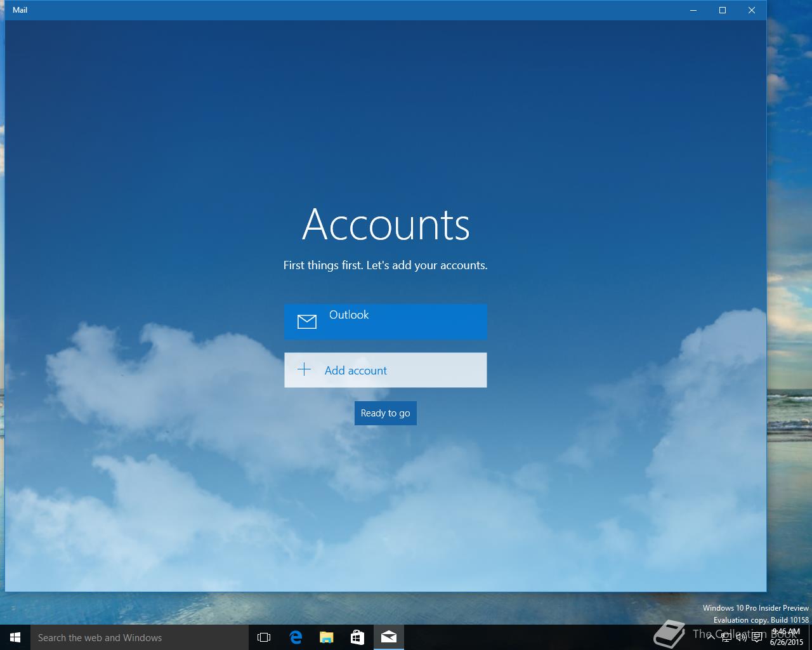Click the Accounts heading text
812x650 pixels.
coord(386,224)
